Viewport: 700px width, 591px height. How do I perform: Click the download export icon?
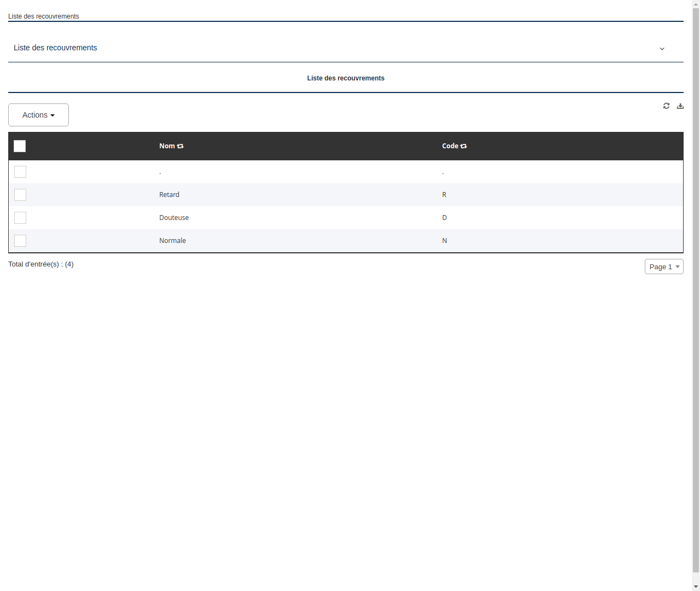tap(680, 106)
